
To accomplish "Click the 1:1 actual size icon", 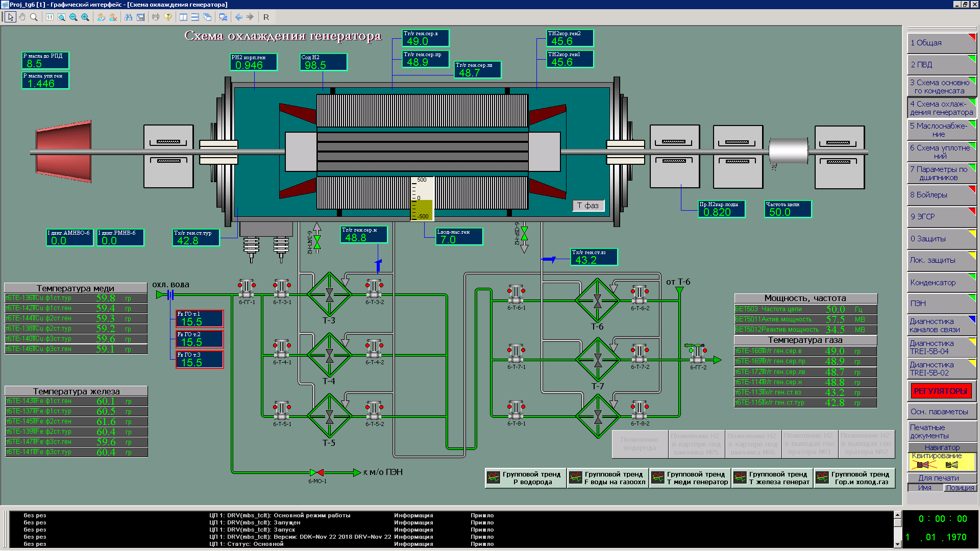I will pos(50,17).
